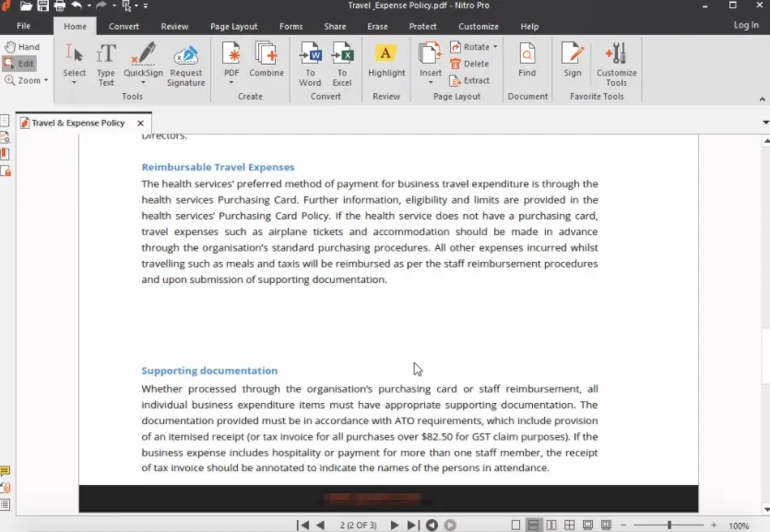
Task: Save the document with the floppy disk icon
Action: (x=42, y=6)
